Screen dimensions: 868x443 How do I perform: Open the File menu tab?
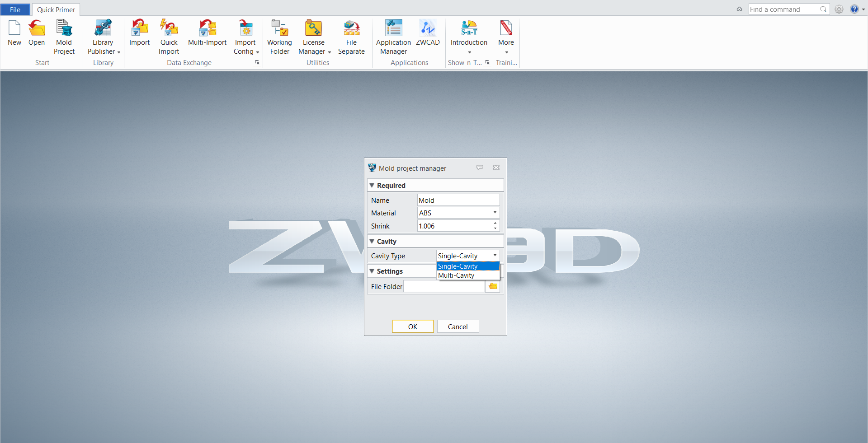[x=15, y=9]
